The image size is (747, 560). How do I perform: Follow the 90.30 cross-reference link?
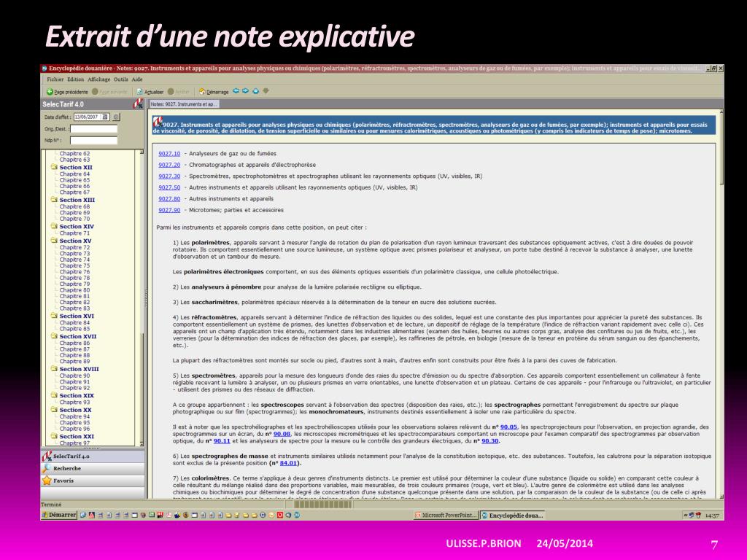(x=489, y=441)
